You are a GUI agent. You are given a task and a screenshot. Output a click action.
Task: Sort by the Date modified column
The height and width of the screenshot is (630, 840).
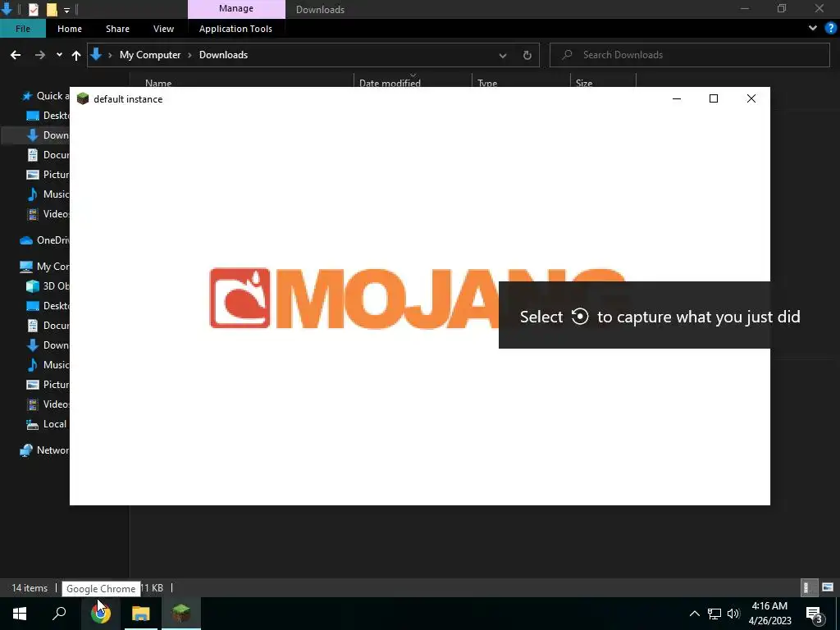[390, 83]
